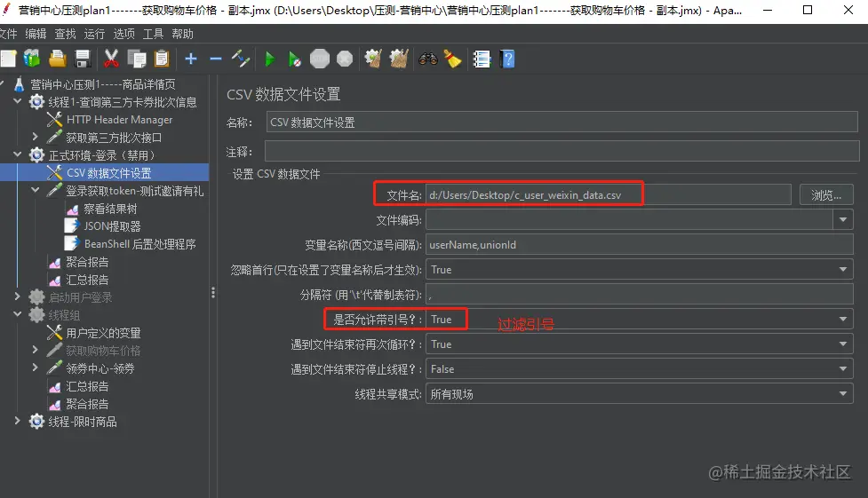Open the 查找 menu
The width and height of the screenshot is (868, 498).
[x=66, y=34]
